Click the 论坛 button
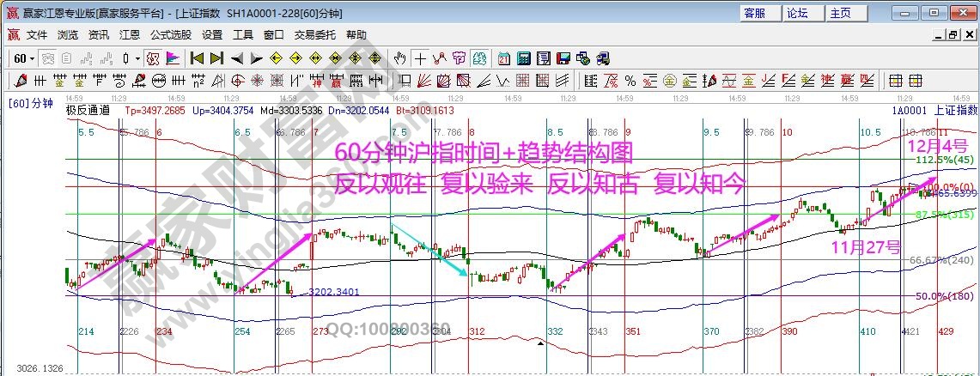 (798, 13)
